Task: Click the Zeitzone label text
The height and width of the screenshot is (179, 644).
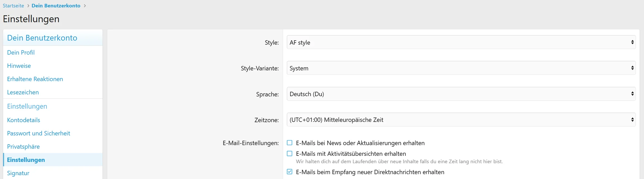Action: [x=267, y=120]
